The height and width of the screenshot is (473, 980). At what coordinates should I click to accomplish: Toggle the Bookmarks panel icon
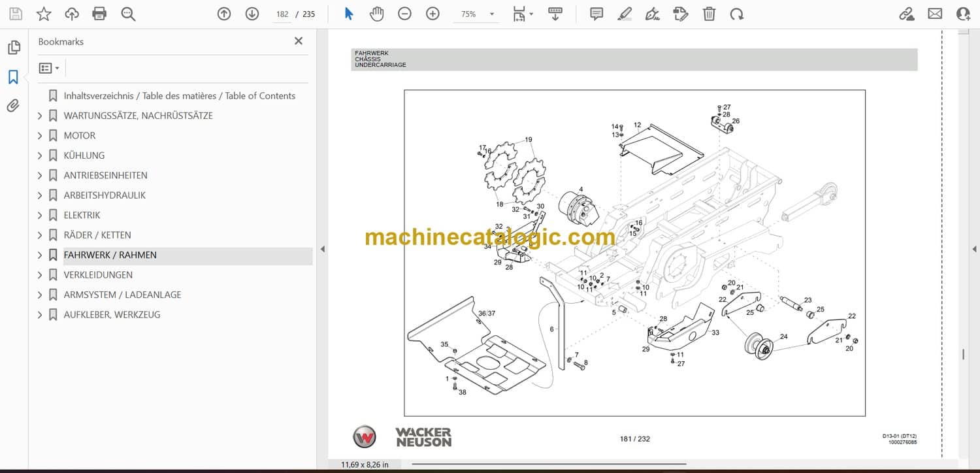14,77
